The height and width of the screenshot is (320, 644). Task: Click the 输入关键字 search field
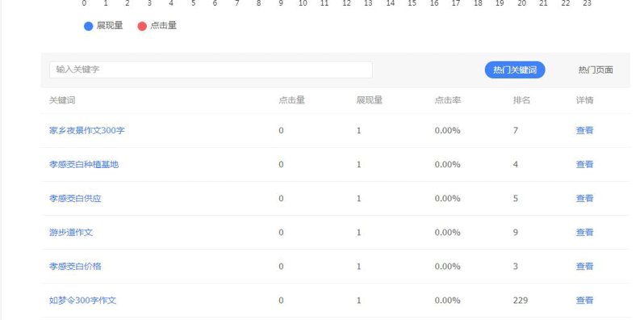click(211, 69)
